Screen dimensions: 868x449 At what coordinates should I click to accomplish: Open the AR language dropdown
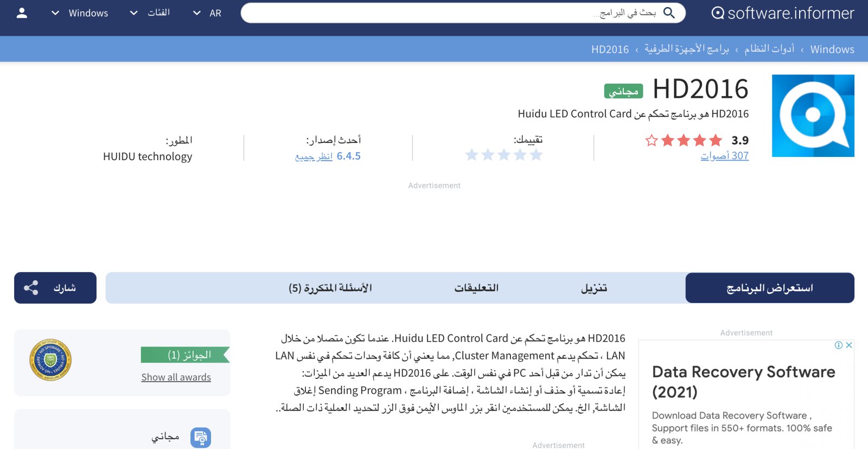207,13
